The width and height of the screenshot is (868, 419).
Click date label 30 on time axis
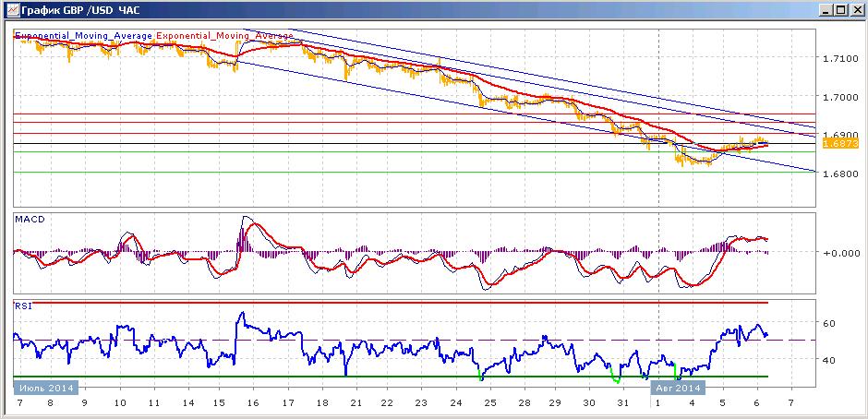pos(589,402)
